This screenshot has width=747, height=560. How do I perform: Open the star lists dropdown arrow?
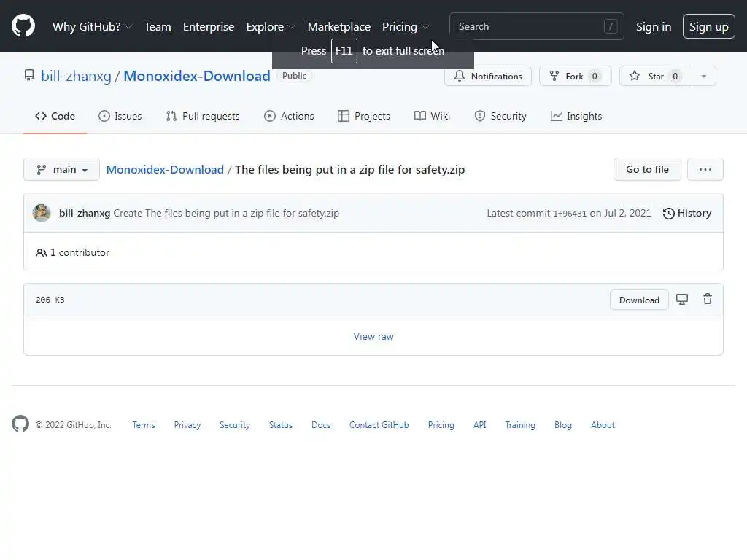point(704,76)
